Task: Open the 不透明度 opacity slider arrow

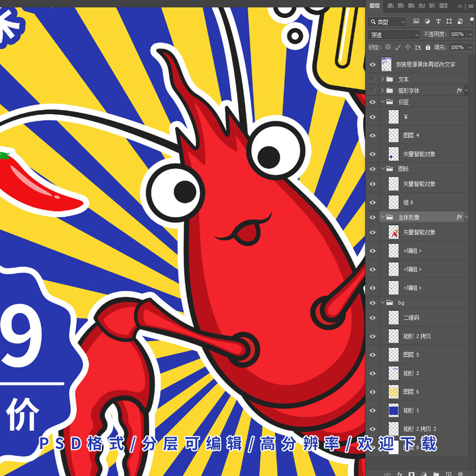Action: [x=470, y=34]
